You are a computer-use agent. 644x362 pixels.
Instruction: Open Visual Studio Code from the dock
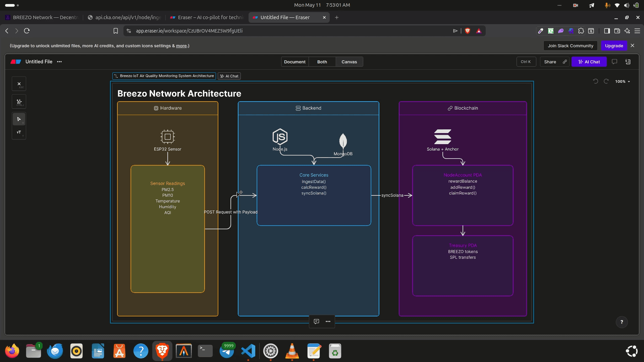tap(248, 351)
